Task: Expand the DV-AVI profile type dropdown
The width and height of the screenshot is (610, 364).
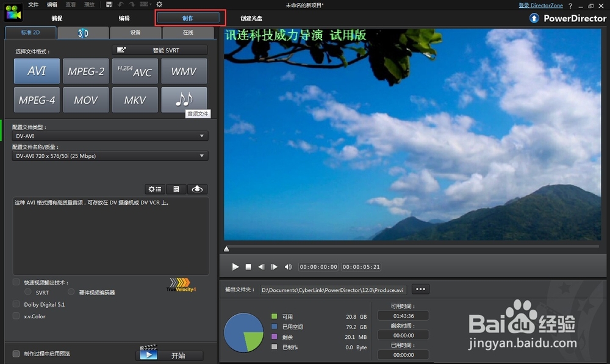Action: (x=110, y=136)
